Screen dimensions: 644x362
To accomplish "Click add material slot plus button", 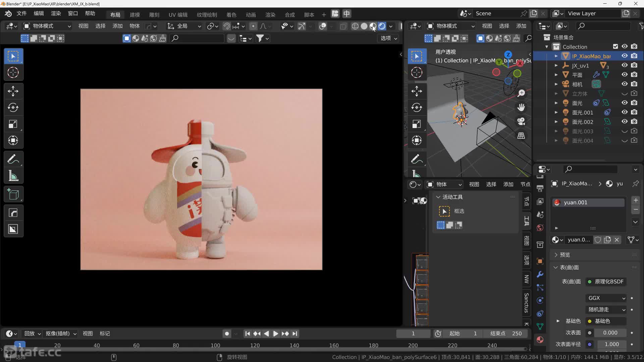I will coord(636,200).
